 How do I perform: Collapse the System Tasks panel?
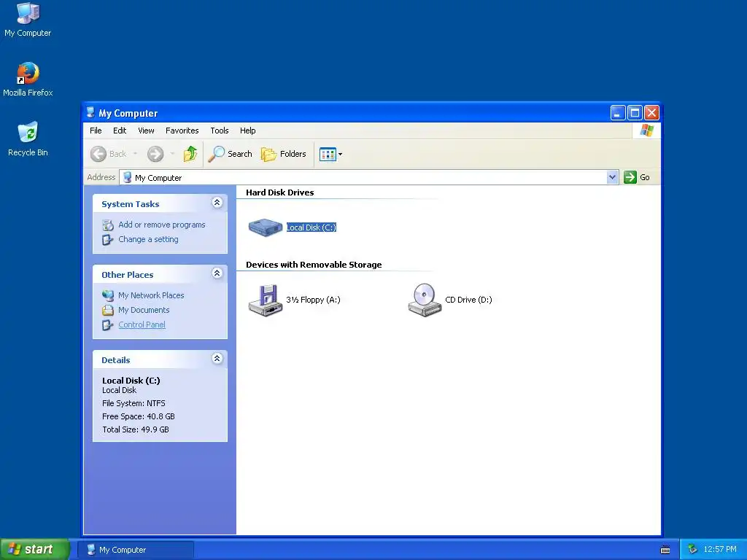[x=217, y=203]
